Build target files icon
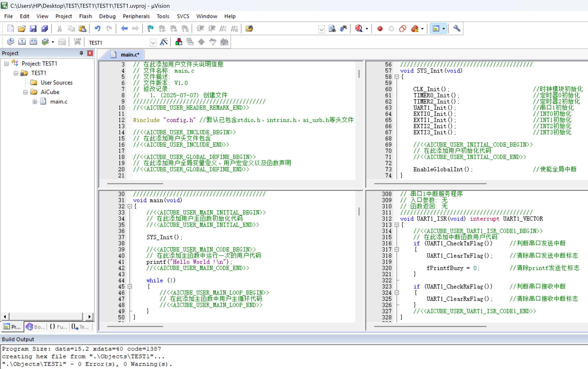Image resolution: width=588 pixels, height=369 pixels. (22, 42)
